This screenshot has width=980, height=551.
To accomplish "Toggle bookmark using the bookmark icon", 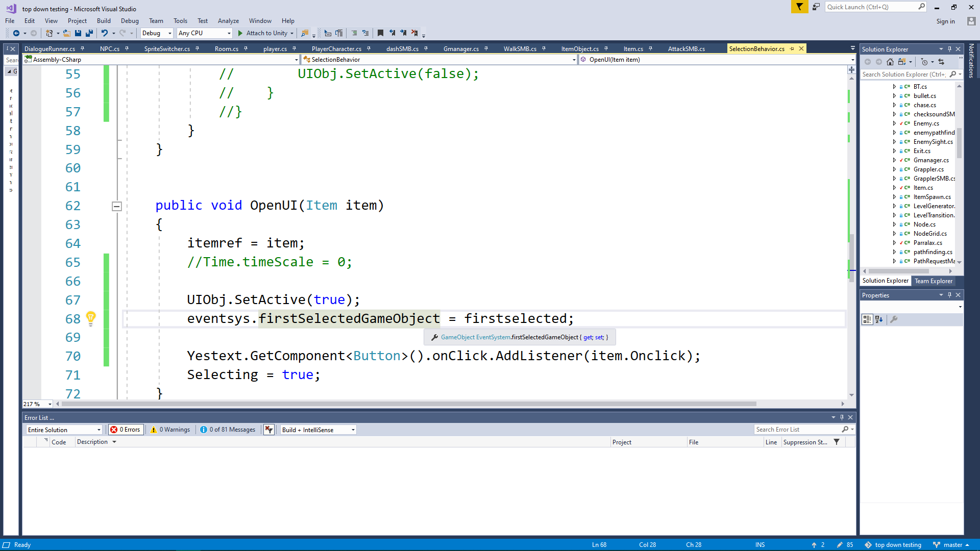I will click(x=380, y=33).
